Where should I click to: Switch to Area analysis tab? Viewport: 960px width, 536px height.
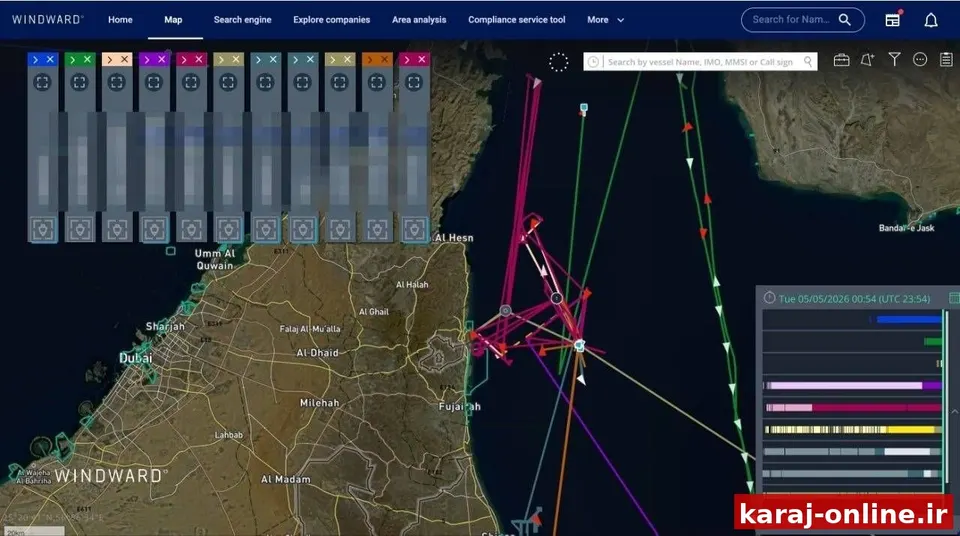[419, 20]
